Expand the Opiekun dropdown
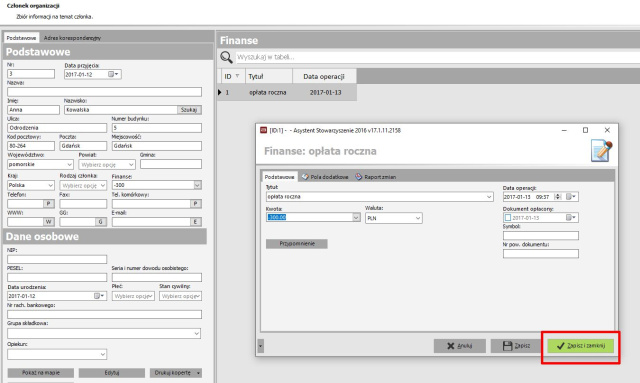Screen dimensions: 640x383 (102, 354)
